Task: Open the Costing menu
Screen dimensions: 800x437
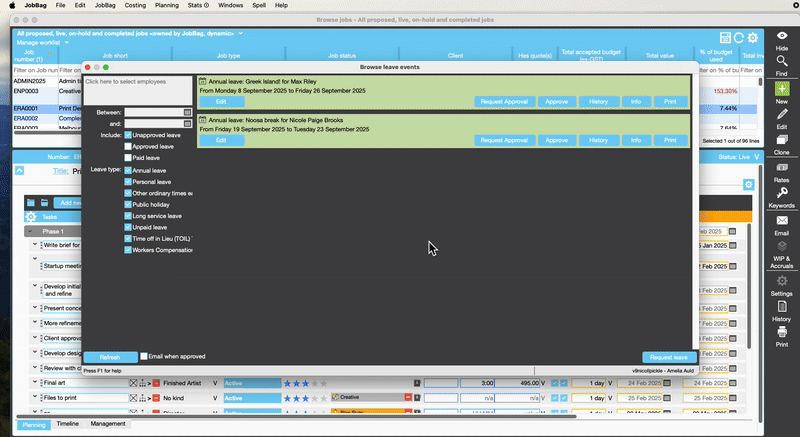Action: tap(135, 5)
